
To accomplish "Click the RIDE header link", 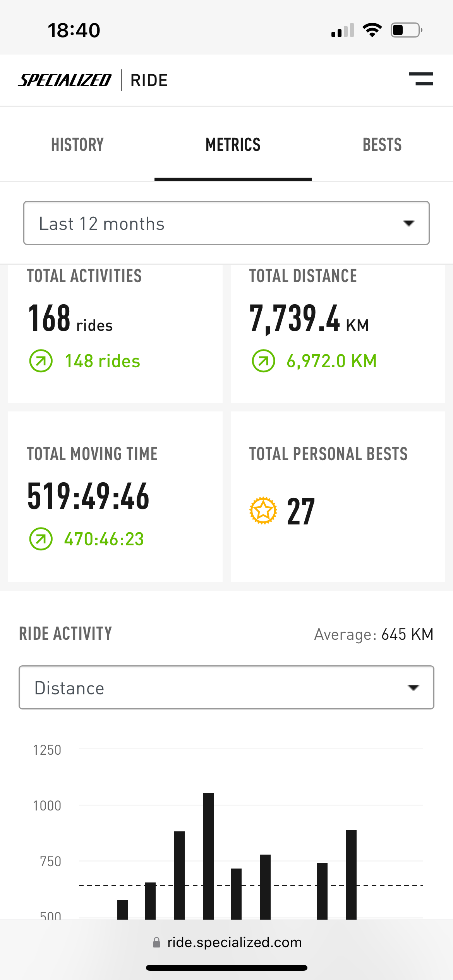I will pyautogui.click(x=149, y=80).
